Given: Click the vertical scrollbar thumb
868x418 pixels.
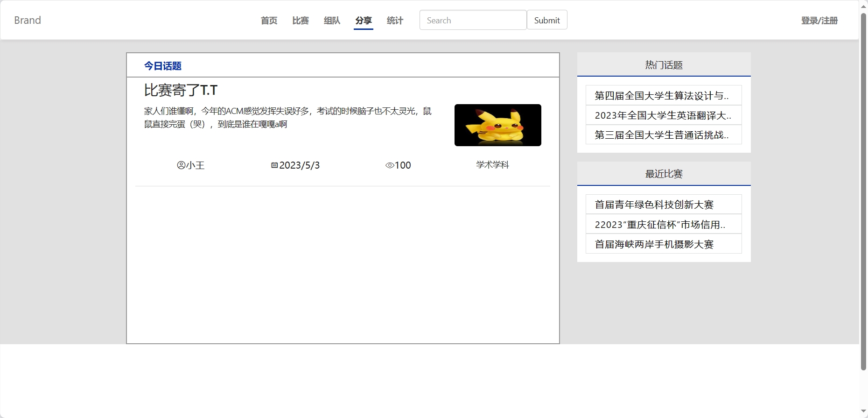Looking at the screenshot, I should tap(863, 191).
